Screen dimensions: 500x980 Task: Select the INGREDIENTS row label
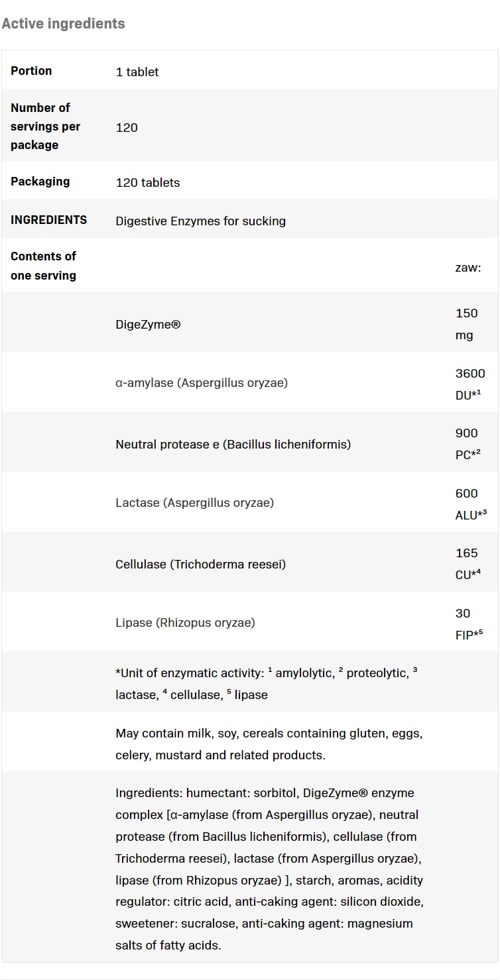click(48, 219)
